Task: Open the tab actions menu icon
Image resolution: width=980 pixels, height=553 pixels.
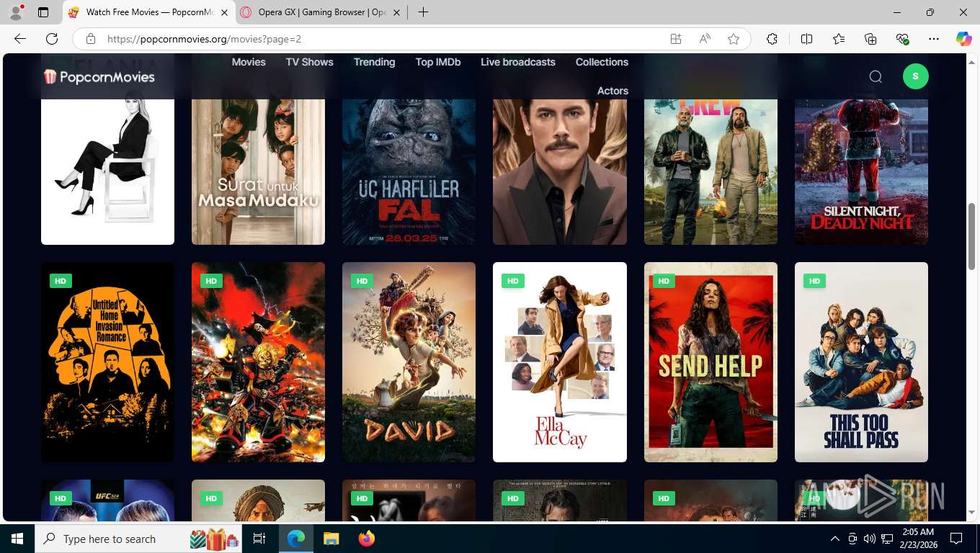Action: pyautogui.click(x=43, y=12)
